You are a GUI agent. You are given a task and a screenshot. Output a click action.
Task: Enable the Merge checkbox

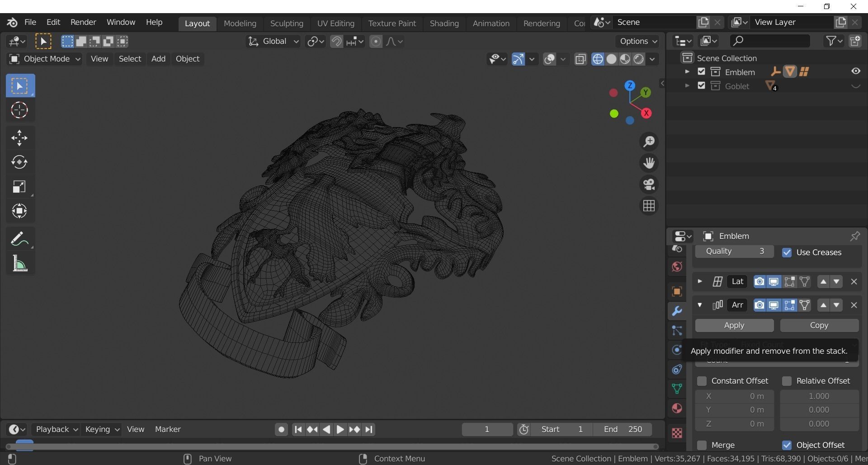(702, 445)
